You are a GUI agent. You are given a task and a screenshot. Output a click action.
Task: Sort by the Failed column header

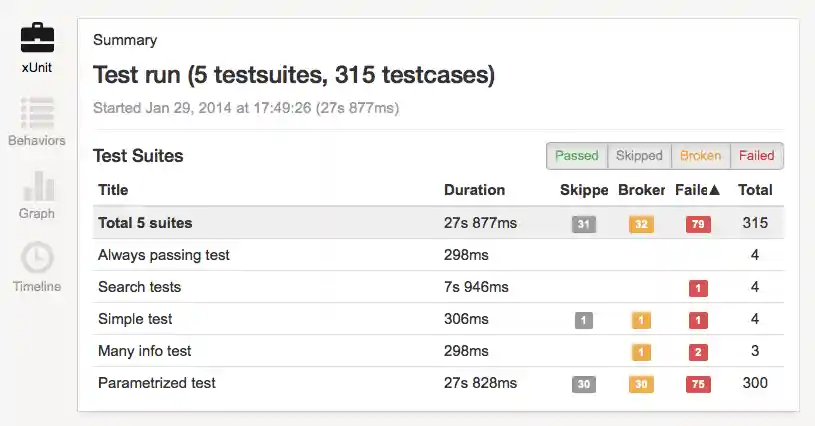pyautogui.click(x=697, y=190)
